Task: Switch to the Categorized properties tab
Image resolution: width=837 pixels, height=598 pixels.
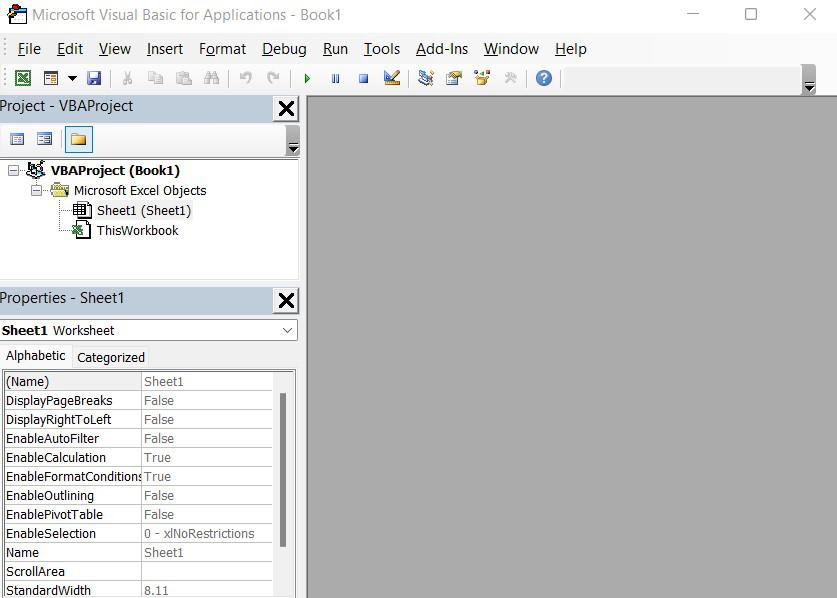Action: (110, 358)
